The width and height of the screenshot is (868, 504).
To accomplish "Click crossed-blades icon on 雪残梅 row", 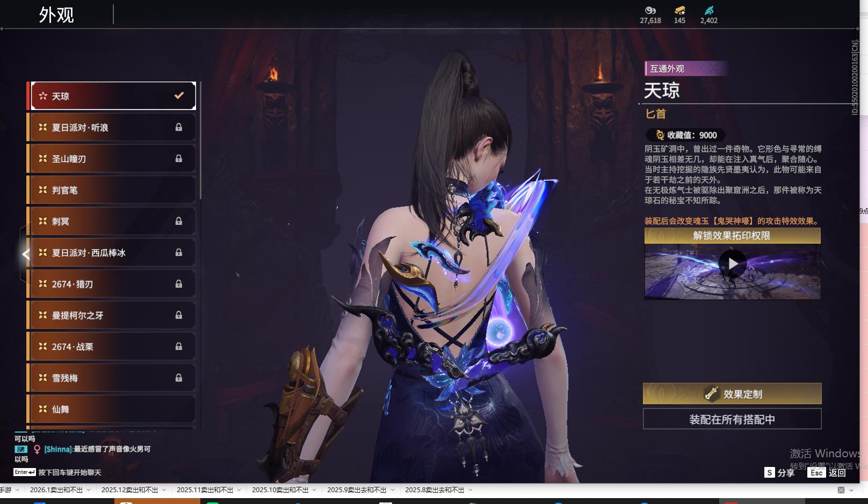I will tap(43, 378).
